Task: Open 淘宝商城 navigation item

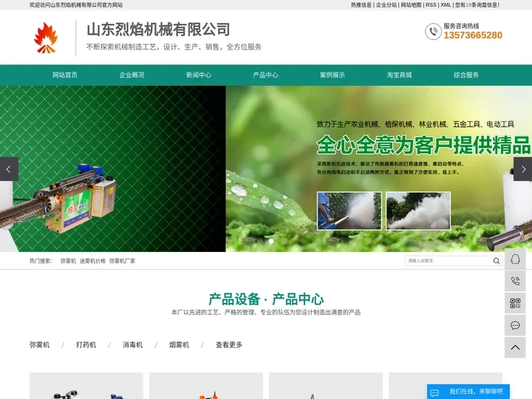Action: click(x=399, y=75)
